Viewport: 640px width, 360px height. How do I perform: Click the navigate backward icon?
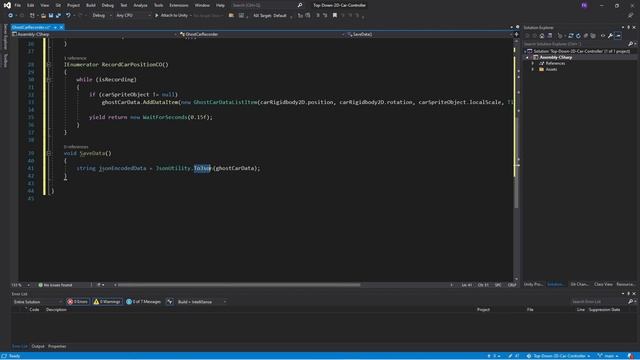[10, 16]
